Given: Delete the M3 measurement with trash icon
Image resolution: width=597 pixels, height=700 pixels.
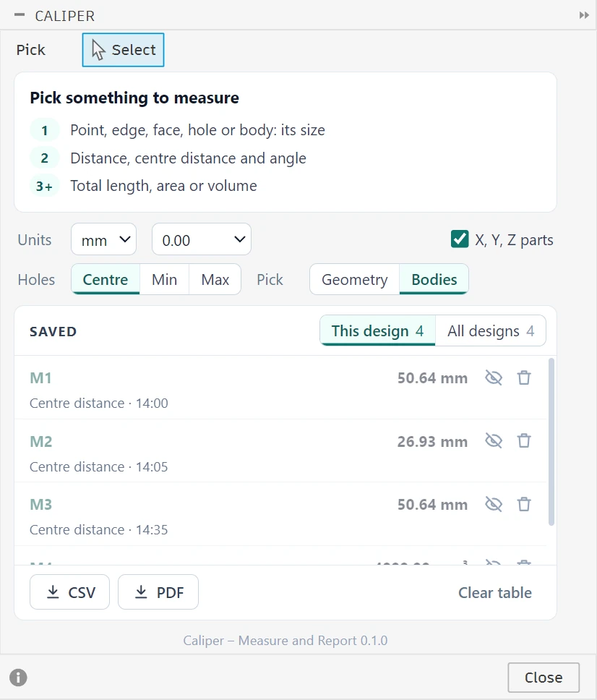Looking at the screenshot, I should click(524, 505).
